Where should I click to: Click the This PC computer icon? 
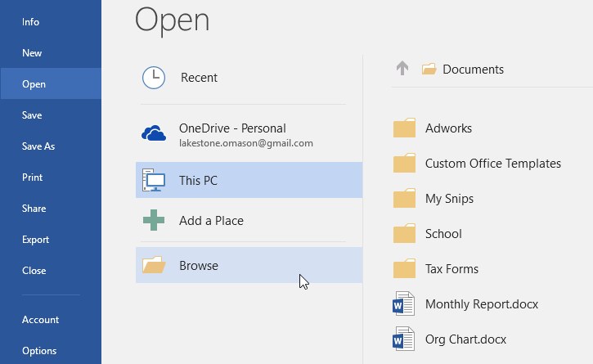(x=154, y=181)
